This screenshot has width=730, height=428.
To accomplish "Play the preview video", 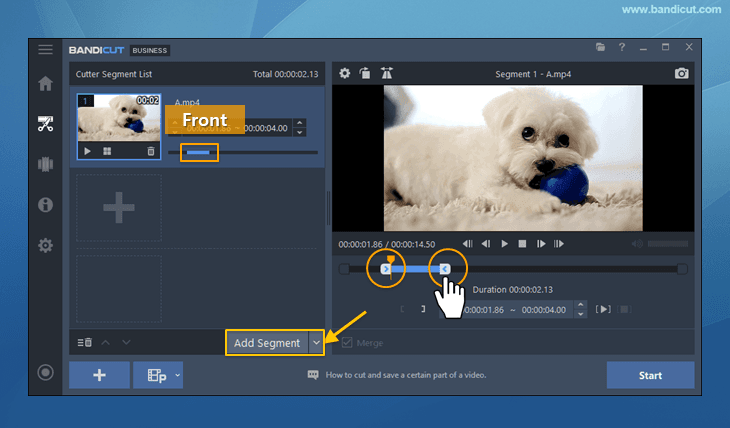I will point(504,244).
